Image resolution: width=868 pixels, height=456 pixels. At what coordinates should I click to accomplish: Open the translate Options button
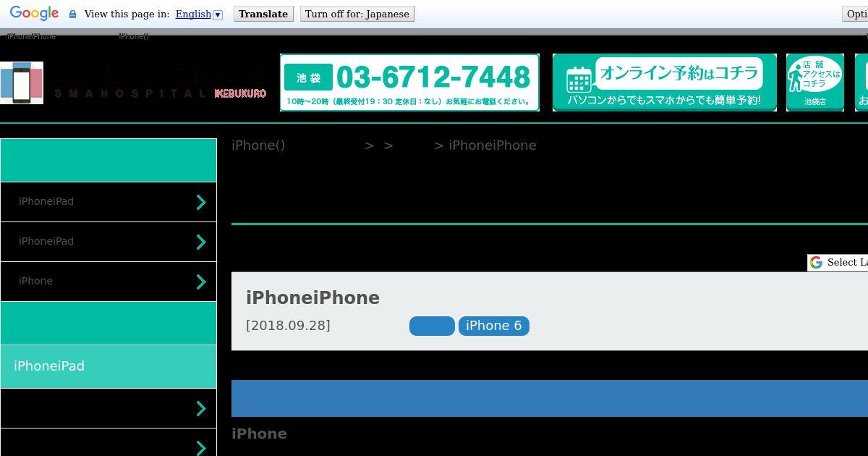855,14
